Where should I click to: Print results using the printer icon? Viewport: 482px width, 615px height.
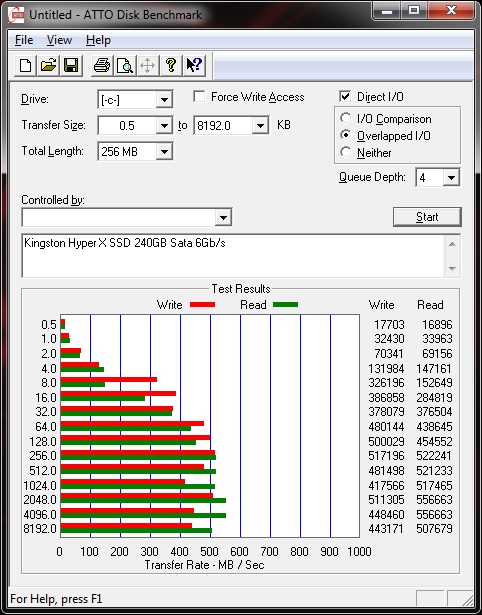(x=102, y=65)
